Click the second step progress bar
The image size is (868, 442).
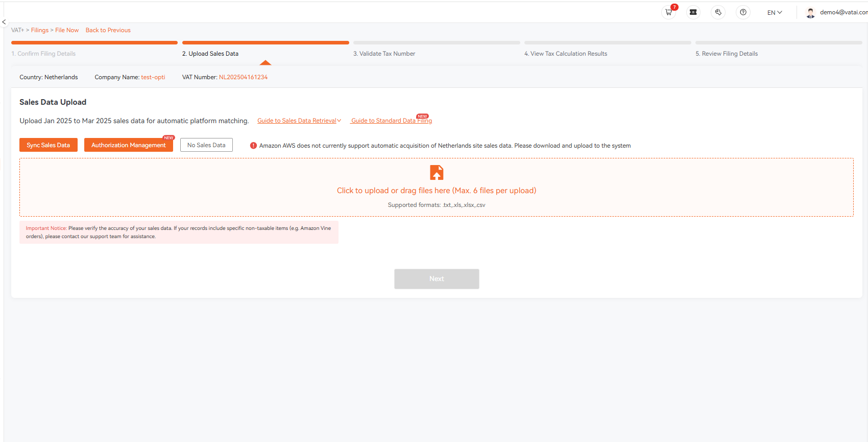click(266, 43)
